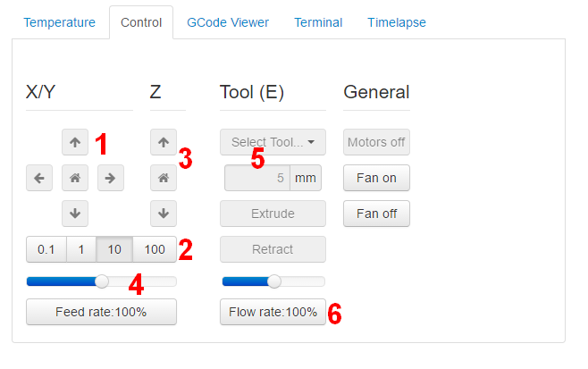The width and height of the screenshot is (588, 369).
Task: Open the Select Tool dropdown
Action: coord(273,142)
